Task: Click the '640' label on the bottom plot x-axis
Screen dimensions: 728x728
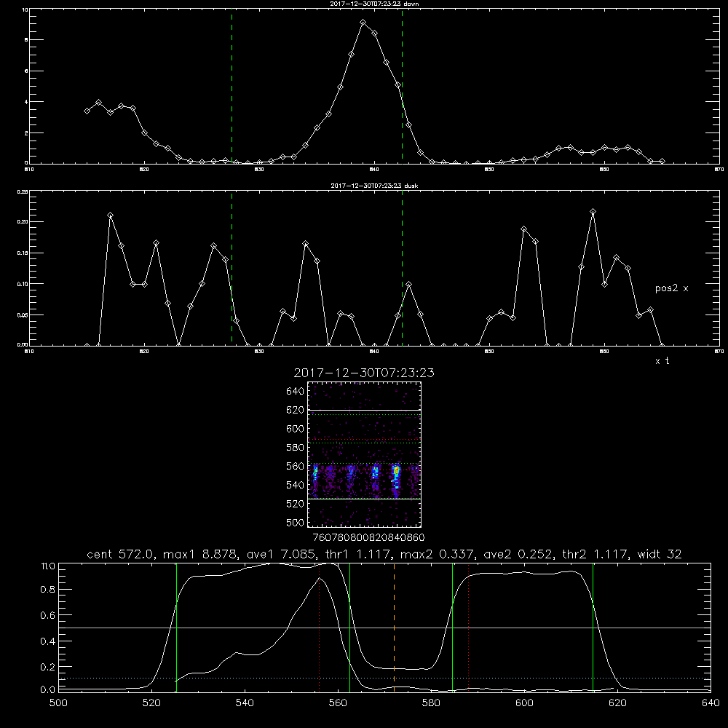Action: 711,703
